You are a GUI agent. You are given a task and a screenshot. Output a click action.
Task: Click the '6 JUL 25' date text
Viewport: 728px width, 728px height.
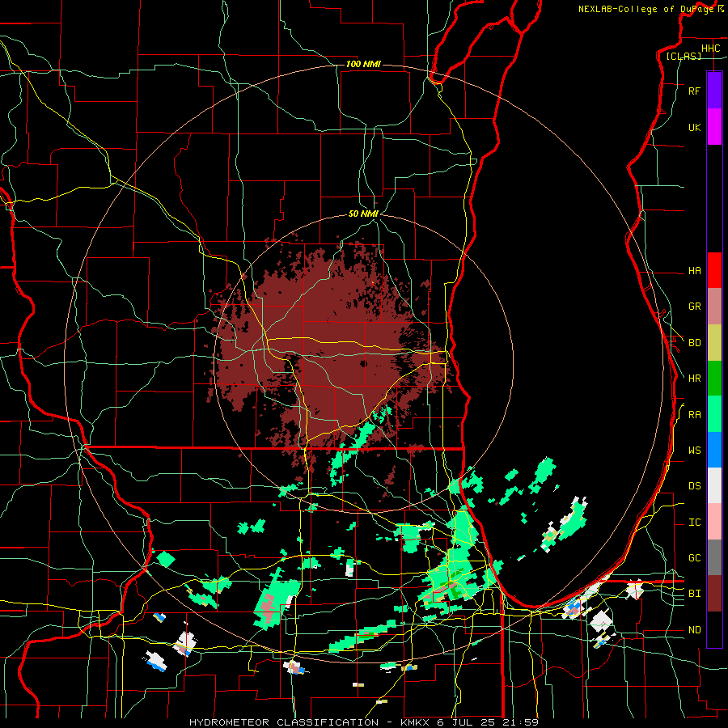click(467, 722)
